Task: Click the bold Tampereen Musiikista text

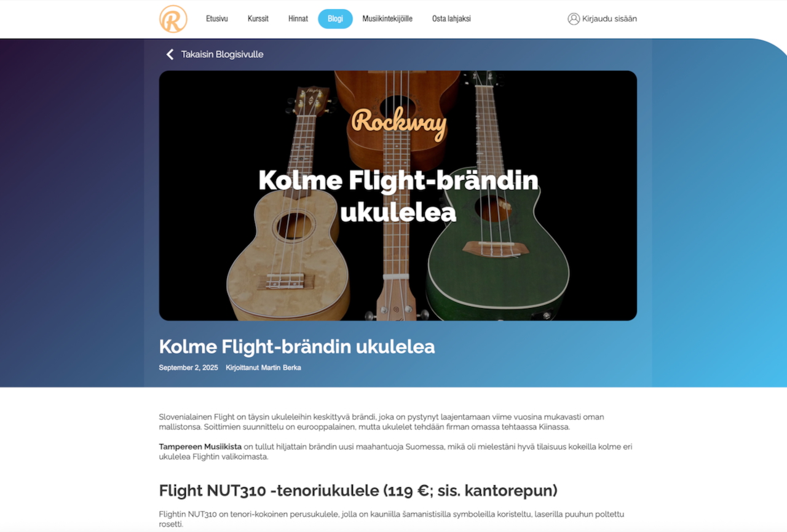Action: [200, 447]
